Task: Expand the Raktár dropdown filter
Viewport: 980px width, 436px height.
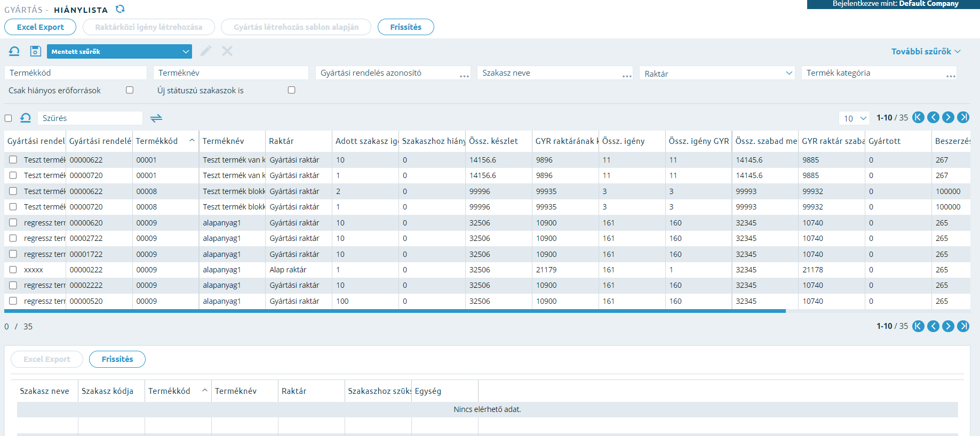Action: [717, 74]
